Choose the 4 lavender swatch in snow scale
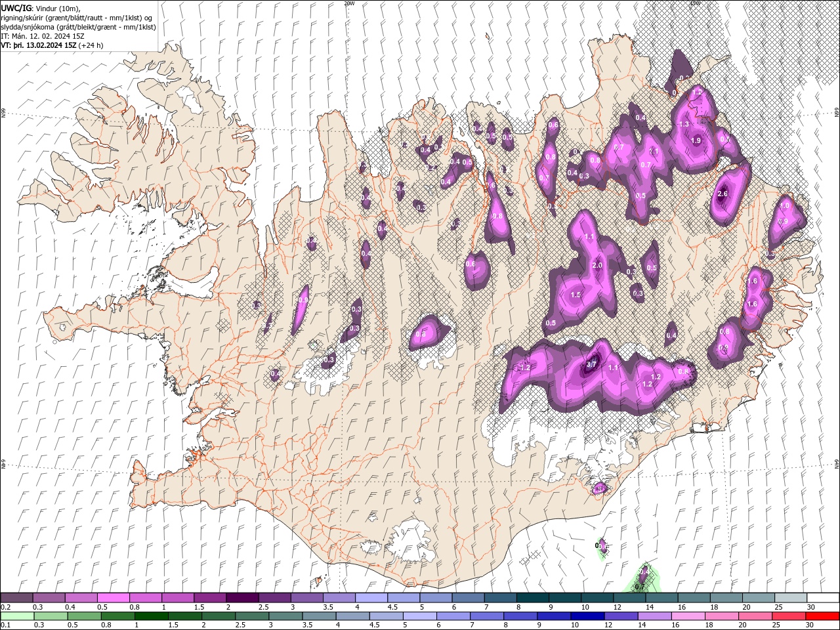840x630 pixels. point(371,598)
